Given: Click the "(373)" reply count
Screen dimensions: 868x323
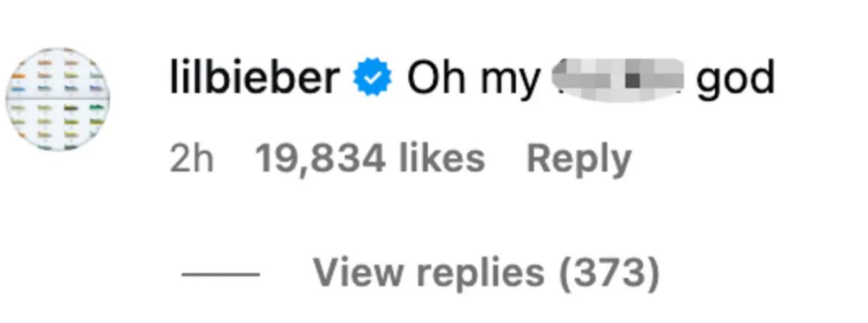Looking at the screenshot, I should click(608, 273).
